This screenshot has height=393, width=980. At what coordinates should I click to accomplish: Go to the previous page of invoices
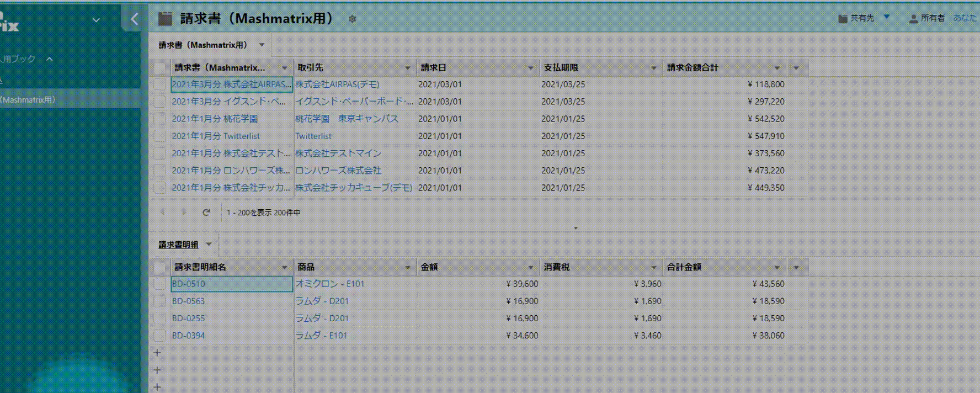point(163,212)
